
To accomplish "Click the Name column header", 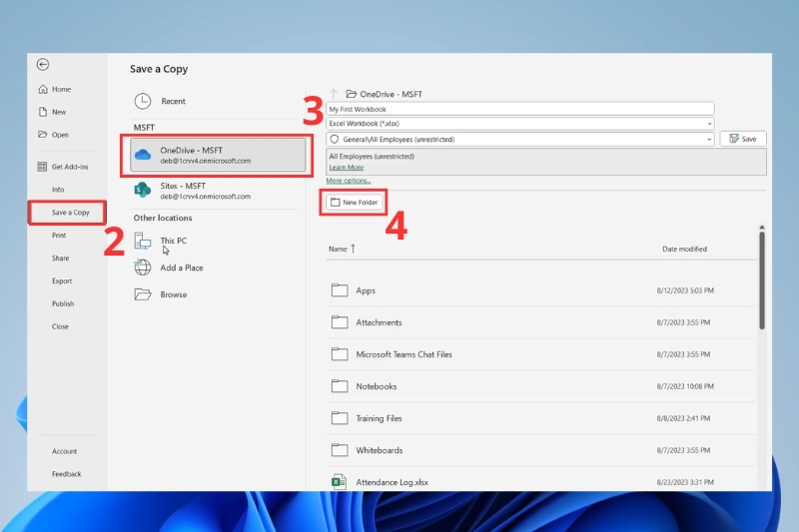I will (x=338, y=249).
